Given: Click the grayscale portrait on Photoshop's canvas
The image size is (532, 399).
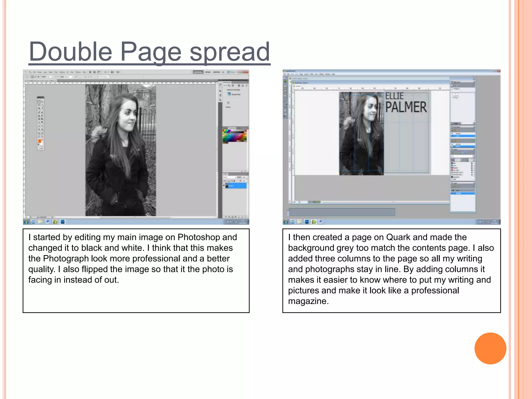Looking at the screenshot, I should pos(121,150).
